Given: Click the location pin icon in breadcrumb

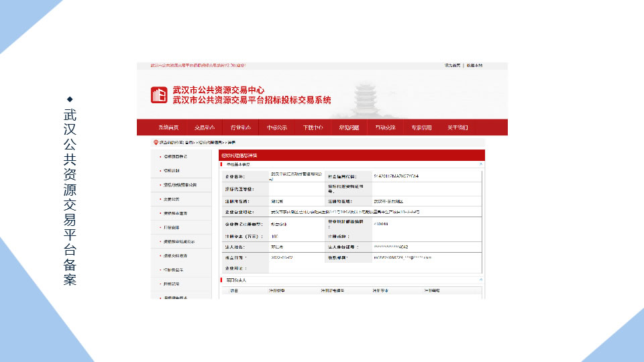Looking at the screenshot, I should click(x=155, y=142).
